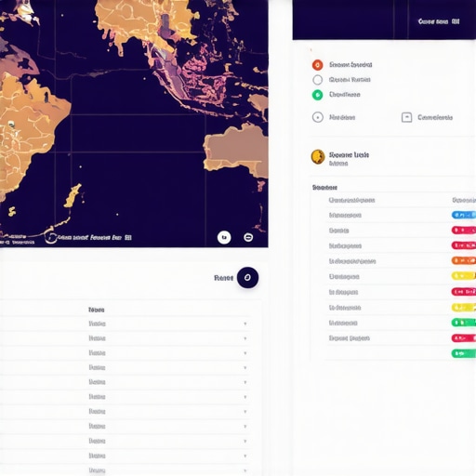The width and height of the screenshot is (476, 476).
Task: Click the white round button on the map
Action: pyautogui.click(x=224, y=237)
